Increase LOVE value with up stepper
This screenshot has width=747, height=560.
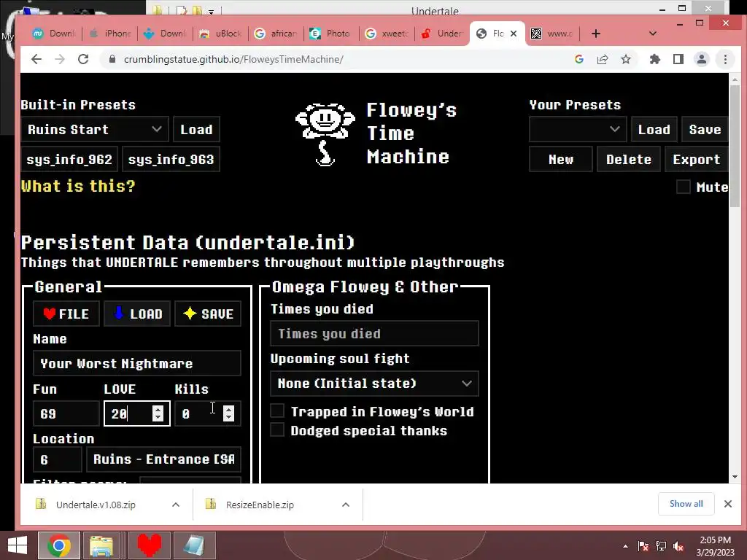point(158,409)
